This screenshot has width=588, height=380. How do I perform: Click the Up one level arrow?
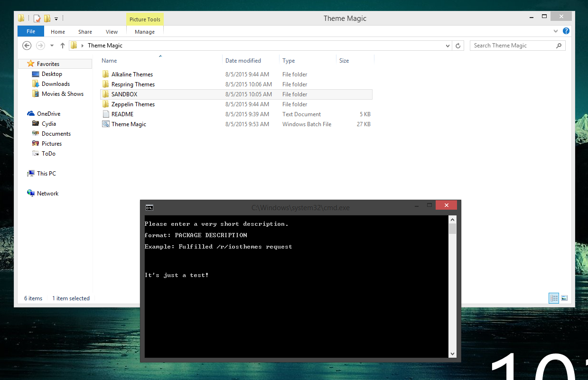click(63, 46)
